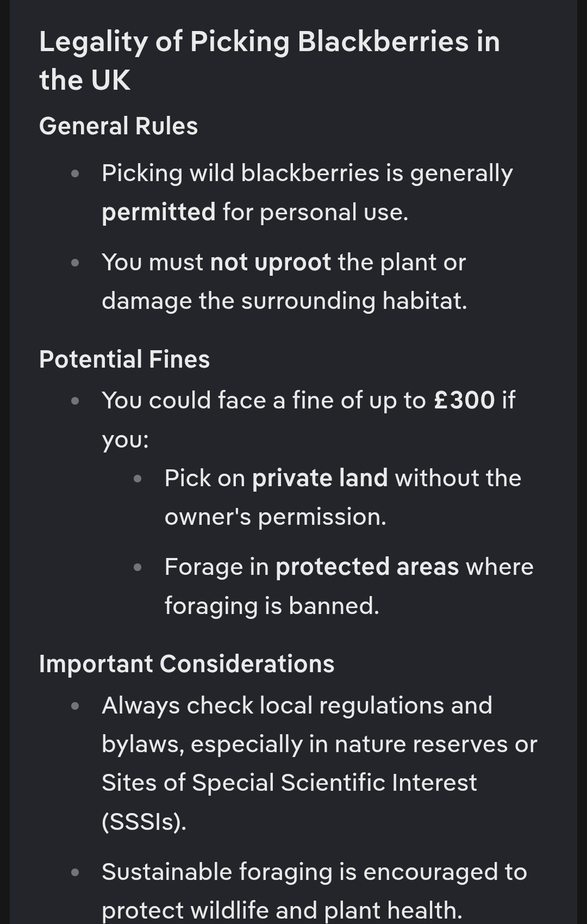Click the bold 'protected areas' phrase
Screen dimensions: 587x924
367,567
